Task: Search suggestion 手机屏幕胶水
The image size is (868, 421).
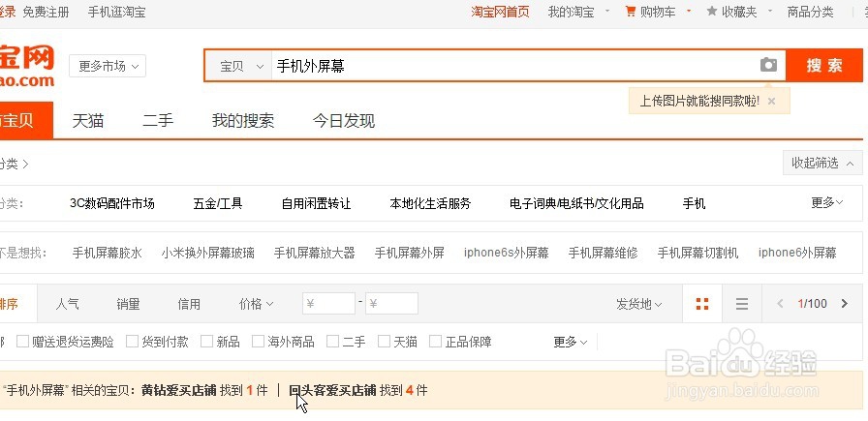Action: [108, 253]
